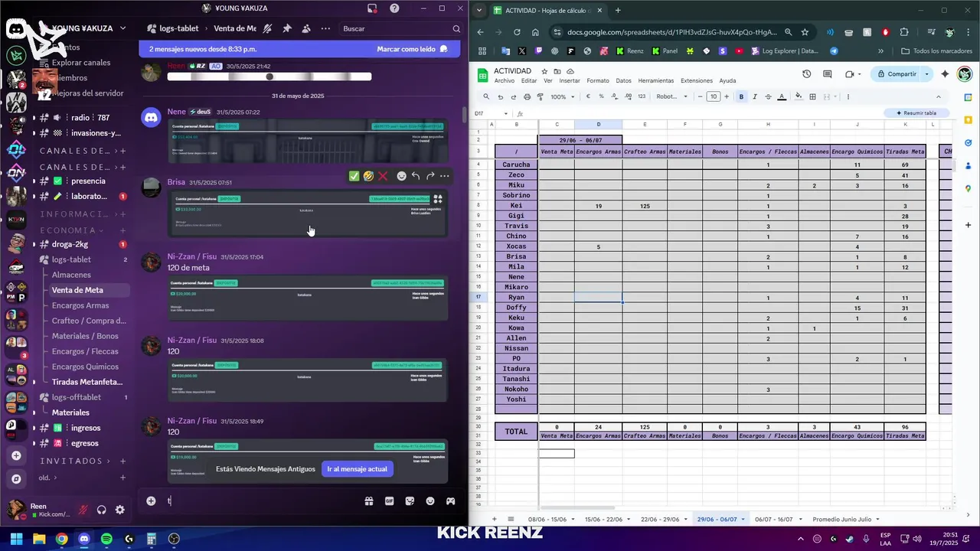Image resolution: width=980 pixels, height=551 pixels.
Task: Toggle italic formatting in Sheets
Action: [755, 97]
